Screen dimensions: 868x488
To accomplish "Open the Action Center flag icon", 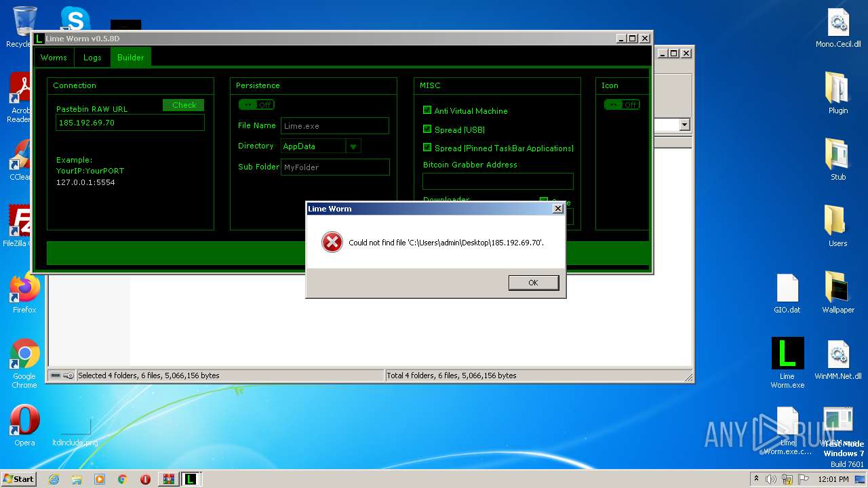I will point(804,479).
